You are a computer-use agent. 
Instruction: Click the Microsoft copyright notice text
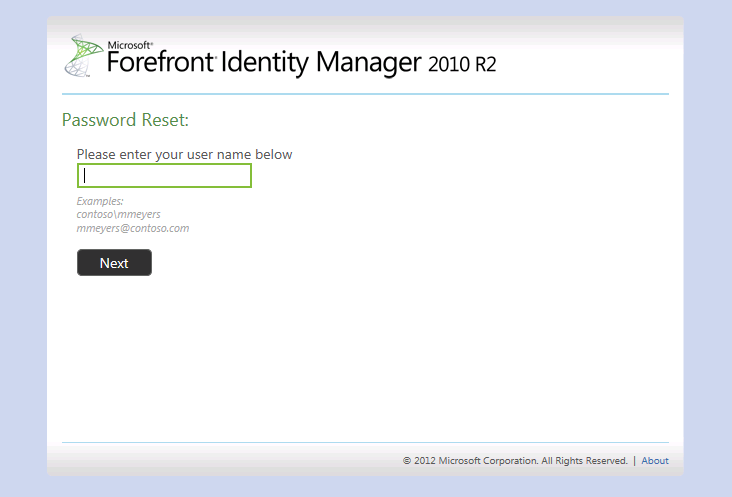(515, 461)
